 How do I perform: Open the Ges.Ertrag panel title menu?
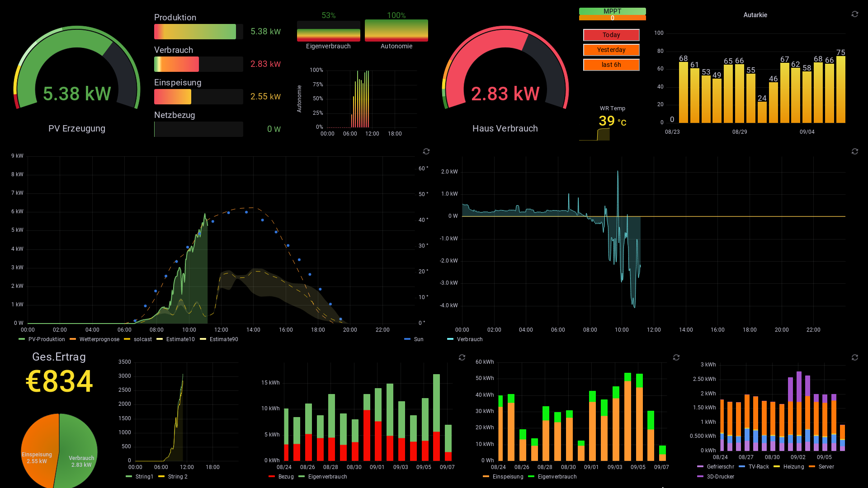point(59,357)
